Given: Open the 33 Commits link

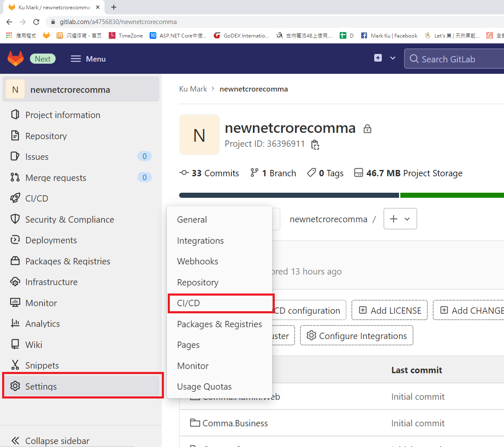Looking at the screenshot, I should pyautogui.click(x=209, y=173).
